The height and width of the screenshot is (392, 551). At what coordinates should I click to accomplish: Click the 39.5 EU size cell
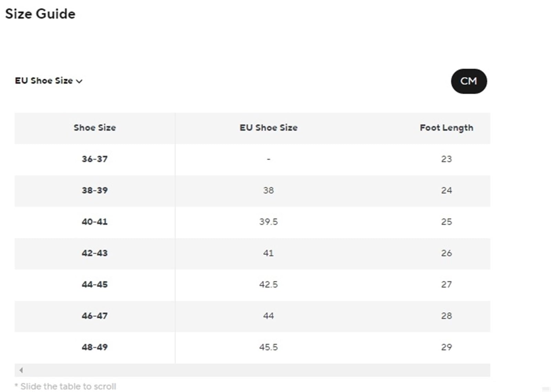(x=269, y=222)
